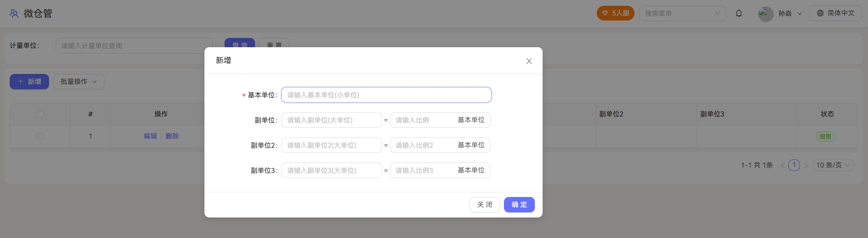Select the header row radio button

click(x=40, y=114)
